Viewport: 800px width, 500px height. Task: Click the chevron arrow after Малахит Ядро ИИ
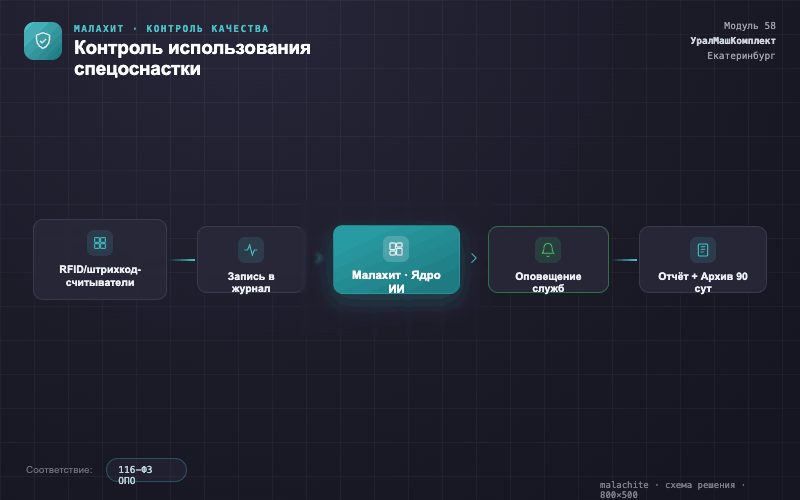[x=474, y=258]
